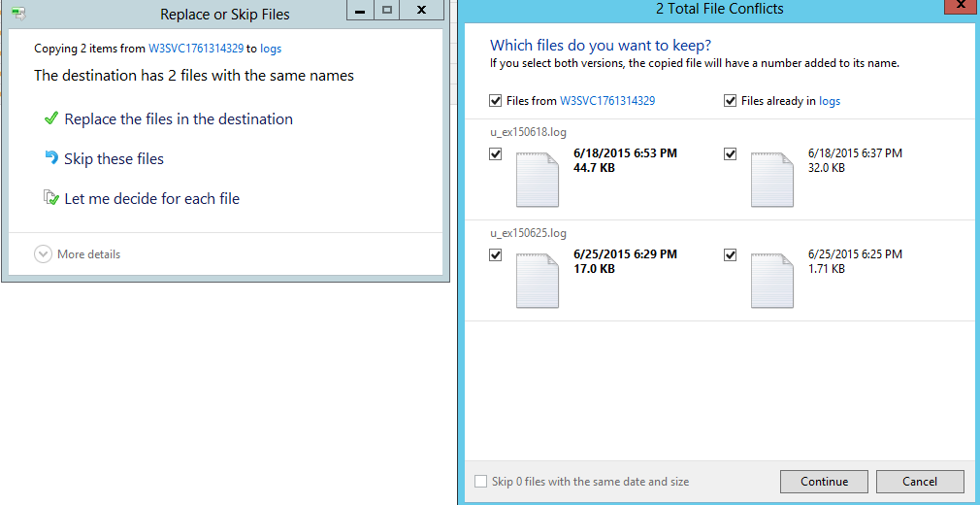
Task: Click 'The destination has 2 files' message
Action: pos(194,76)
